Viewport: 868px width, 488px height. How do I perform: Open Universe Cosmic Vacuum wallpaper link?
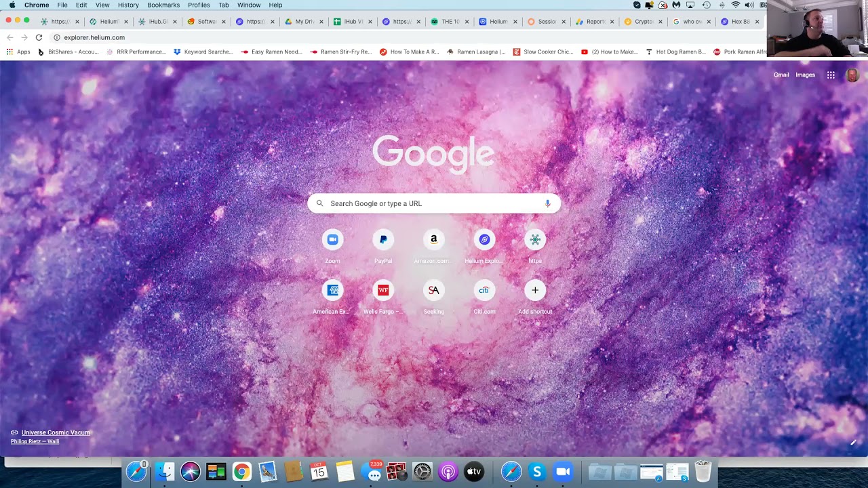click(56, 432)
